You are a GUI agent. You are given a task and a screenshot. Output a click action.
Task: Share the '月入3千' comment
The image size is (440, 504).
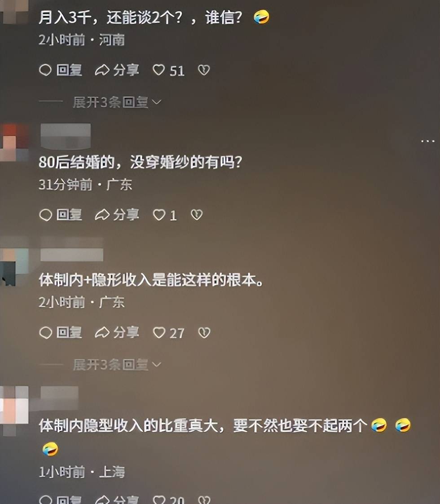click(117, 70)
